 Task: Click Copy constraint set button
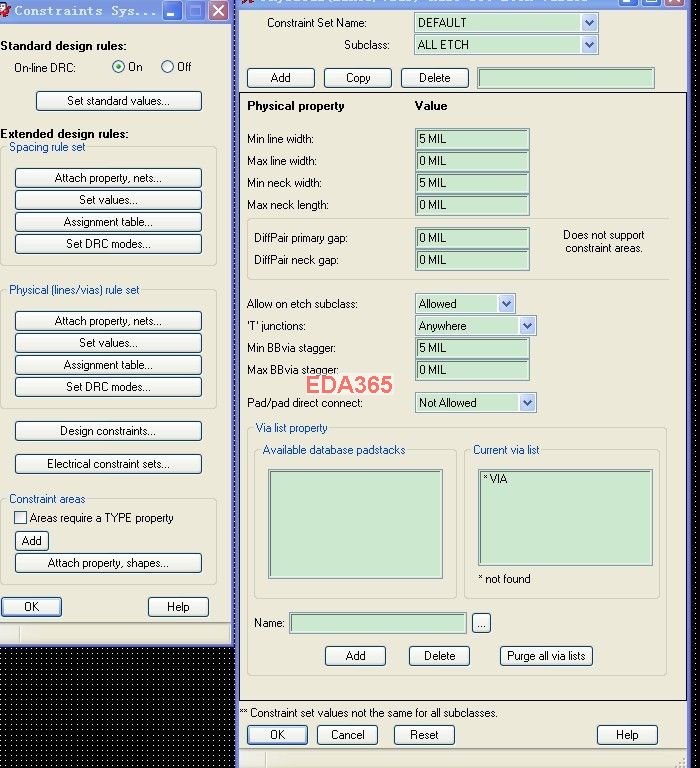[358, 78]
